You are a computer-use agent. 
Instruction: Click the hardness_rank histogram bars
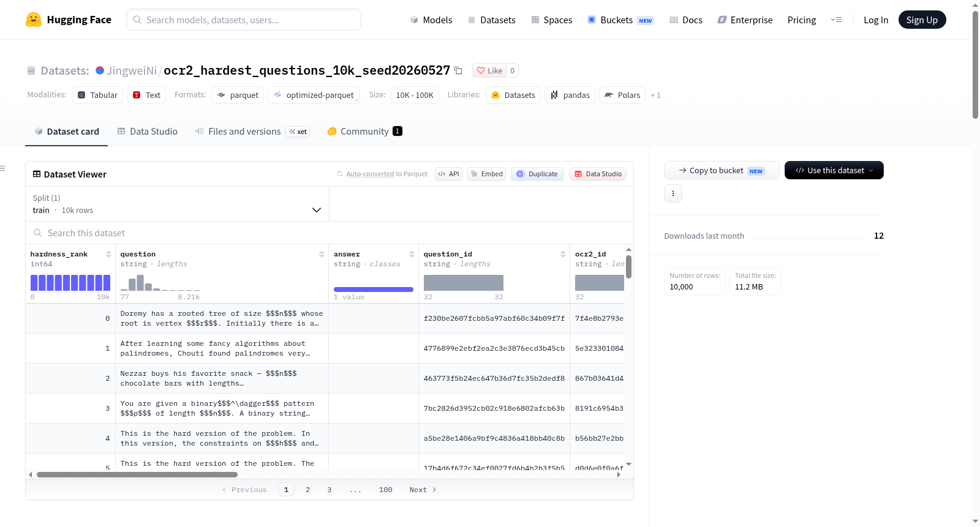coord(70,283)
